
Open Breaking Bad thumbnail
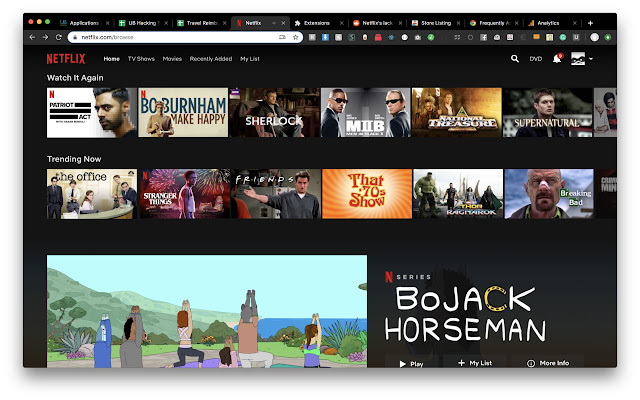549,194
